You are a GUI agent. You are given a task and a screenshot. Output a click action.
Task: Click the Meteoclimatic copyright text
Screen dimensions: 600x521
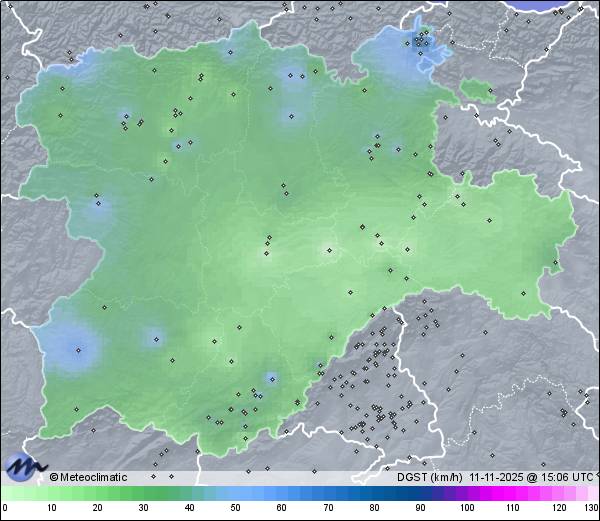[x=88, y=477]
